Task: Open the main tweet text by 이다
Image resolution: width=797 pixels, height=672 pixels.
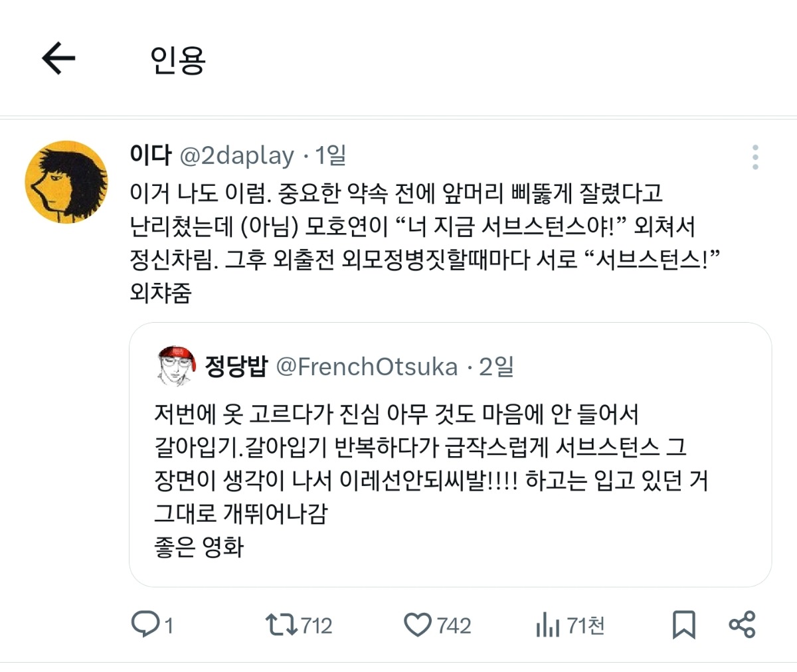Action: [x=412, y=242]
